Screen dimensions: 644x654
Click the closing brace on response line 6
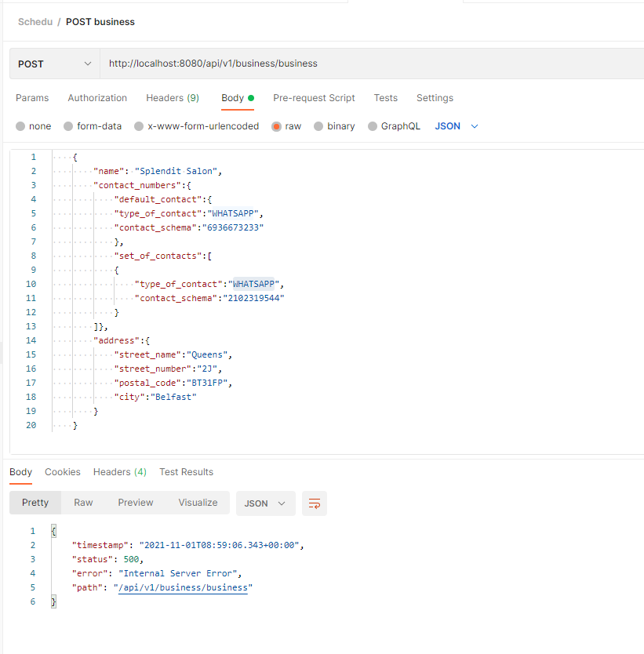click(53, 601)
